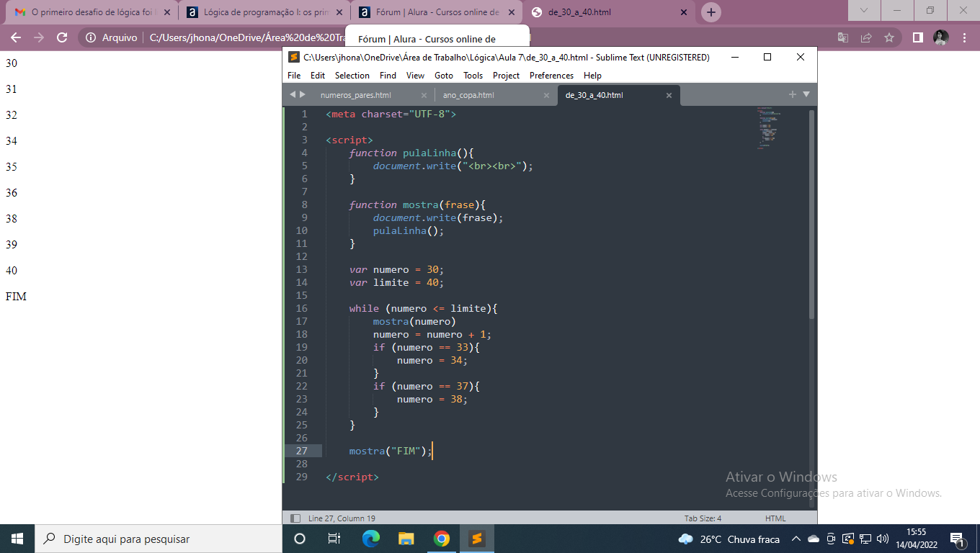
Task: Close the ano_copa.html tab
Action: pos(546,95)
